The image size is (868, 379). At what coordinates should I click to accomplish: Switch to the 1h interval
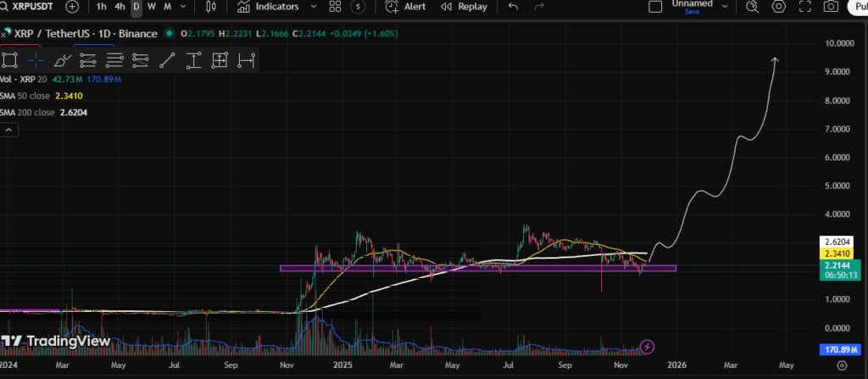102,7
